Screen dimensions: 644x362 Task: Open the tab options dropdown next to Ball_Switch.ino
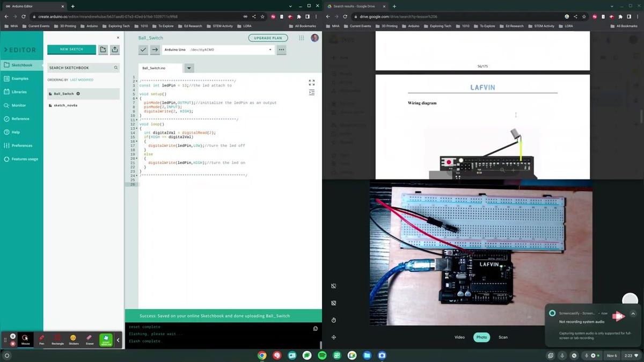coord(189,68)
